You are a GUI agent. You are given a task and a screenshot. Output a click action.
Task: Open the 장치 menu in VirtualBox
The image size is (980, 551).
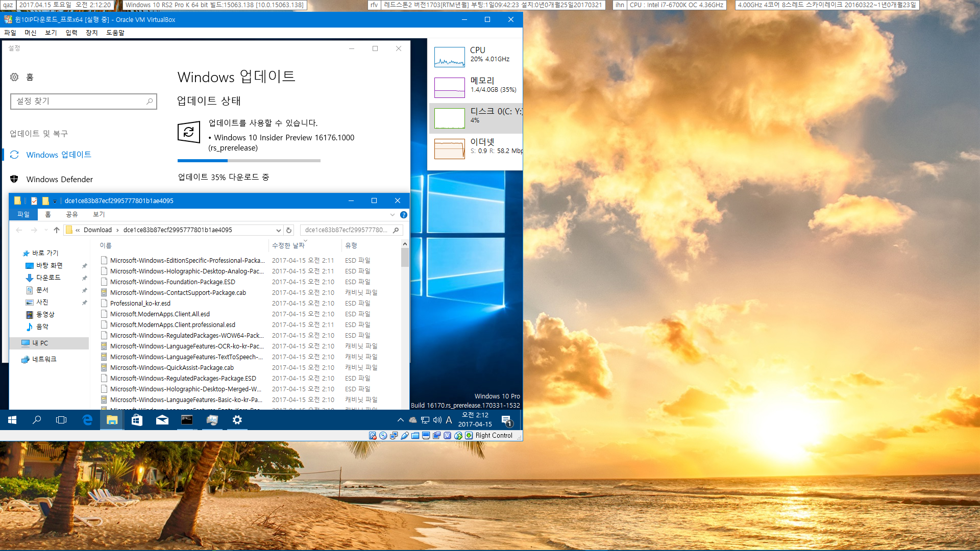click(92, 33)
